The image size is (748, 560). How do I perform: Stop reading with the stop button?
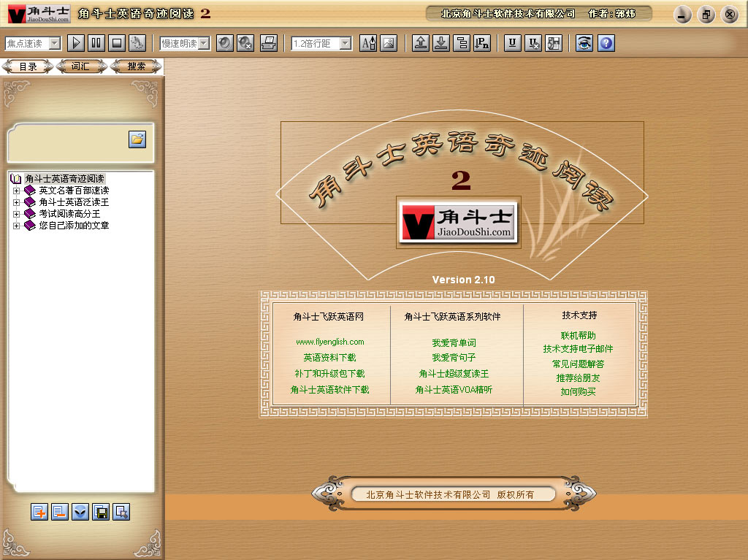click(x=117, y=43)
